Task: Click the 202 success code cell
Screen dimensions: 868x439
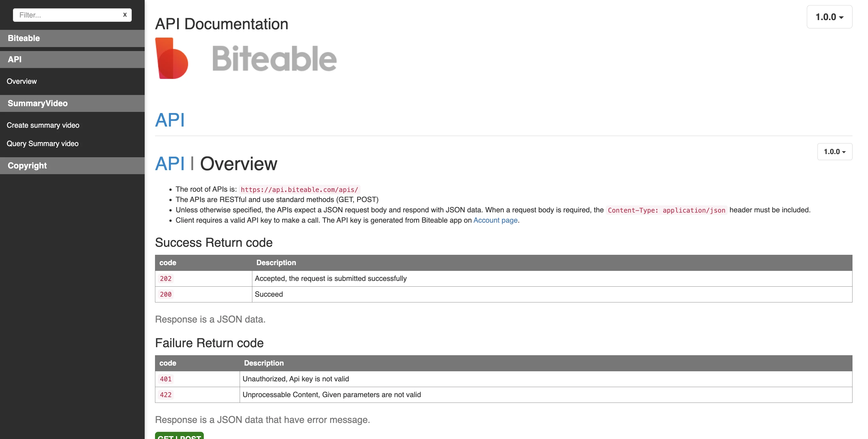Action: click(166, 278)
